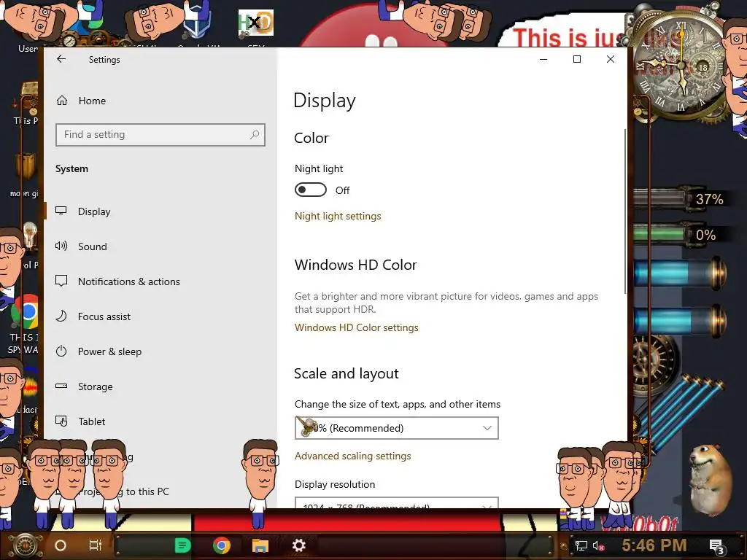Open Focus assist via moon icon
747x560 pixels.
(x=61, y=316)
